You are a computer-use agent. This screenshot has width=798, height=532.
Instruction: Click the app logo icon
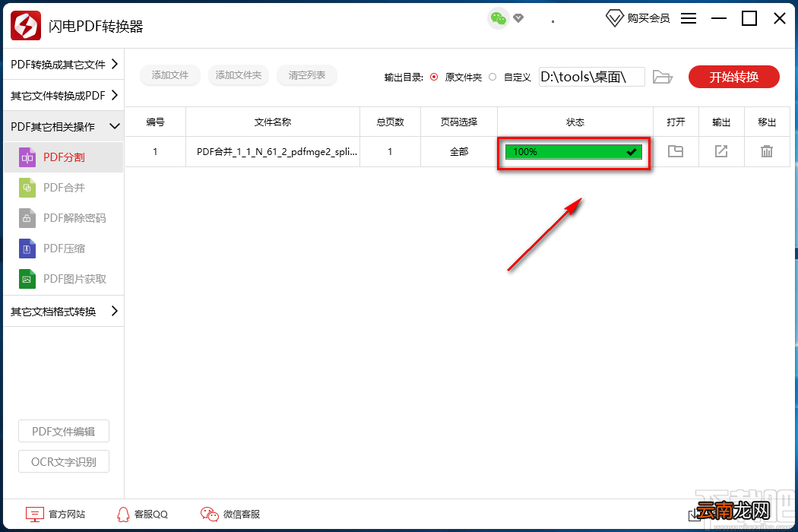(25, 25)
